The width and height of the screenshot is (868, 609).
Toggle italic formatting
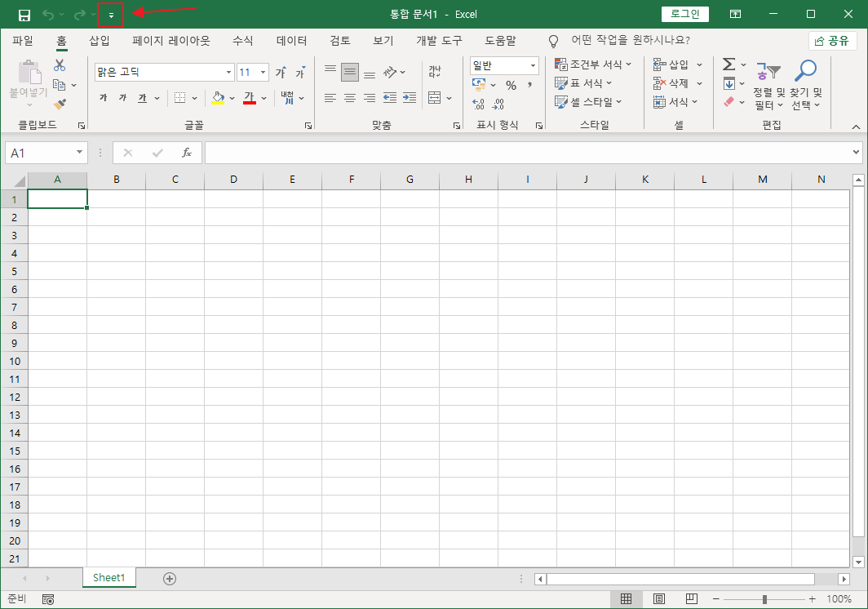pos(122,98)
